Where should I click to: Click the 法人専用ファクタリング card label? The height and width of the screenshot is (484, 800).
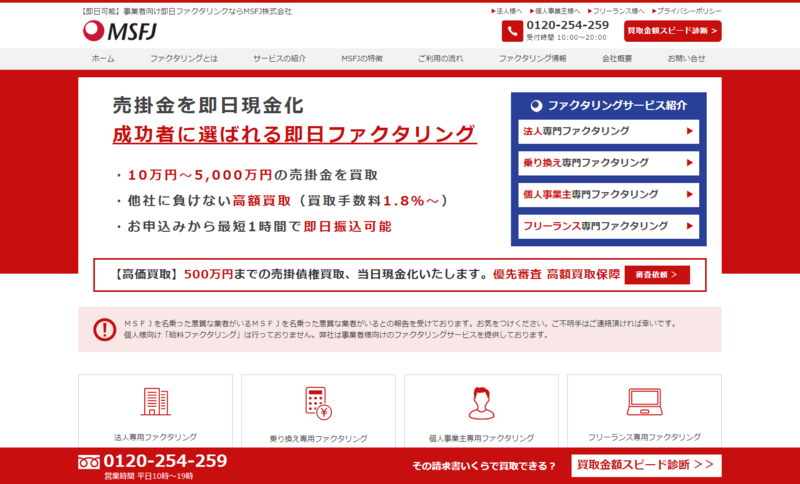pyautogui.click(x=156, y=437)
